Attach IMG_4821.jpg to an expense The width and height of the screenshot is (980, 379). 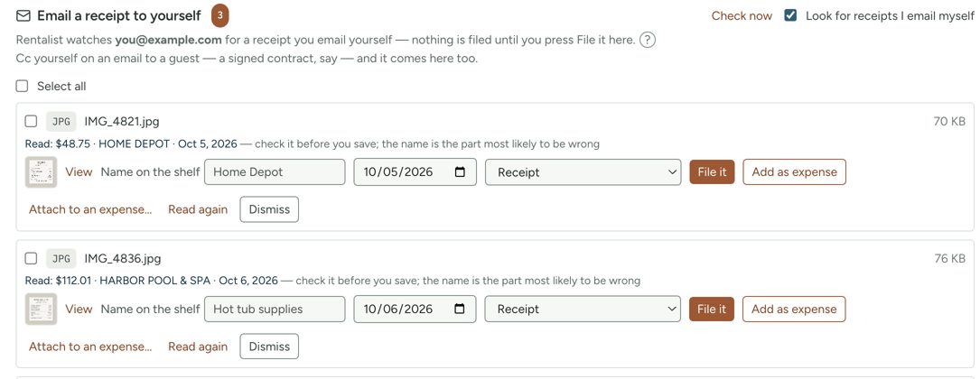click(90, 209)
